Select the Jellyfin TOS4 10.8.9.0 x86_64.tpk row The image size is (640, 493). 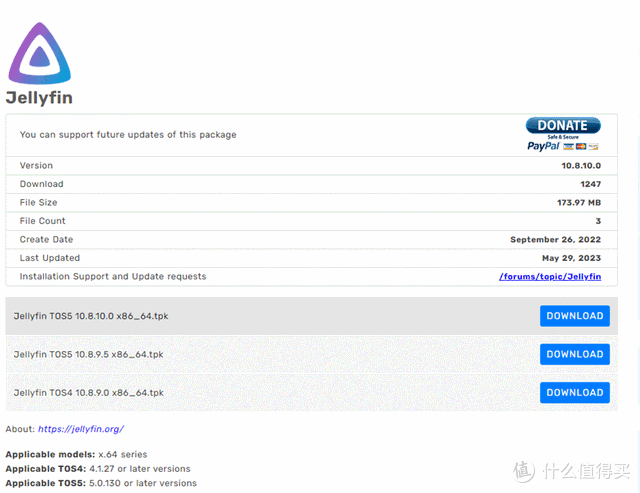pyautogui.click(x=88, y=393)
